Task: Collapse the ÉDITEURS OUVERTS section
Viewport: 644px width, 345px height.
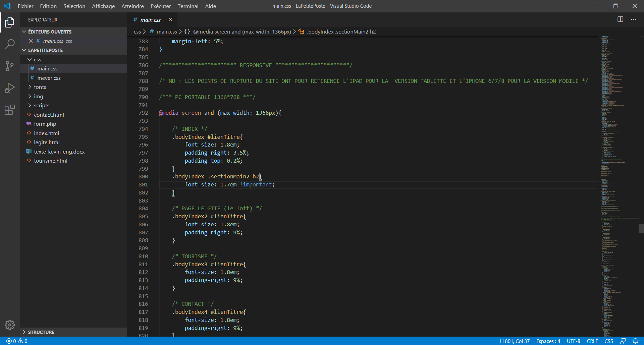Action: point(24,32)
